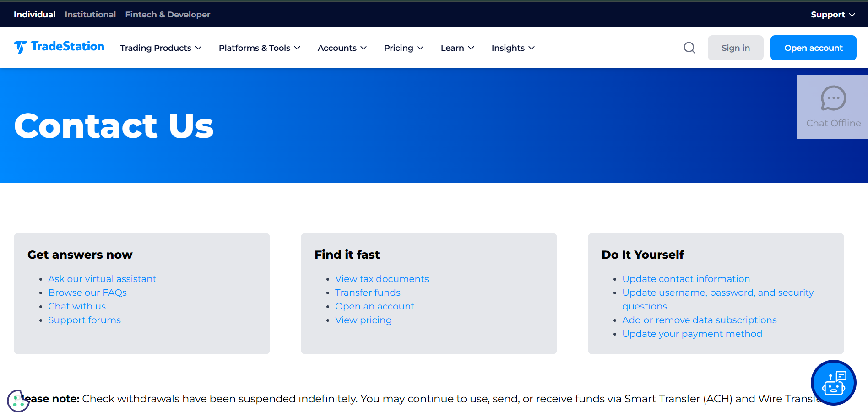Open the Browse our FAQs link
This screenshot has width=868, height=417.
coord(87,292)
